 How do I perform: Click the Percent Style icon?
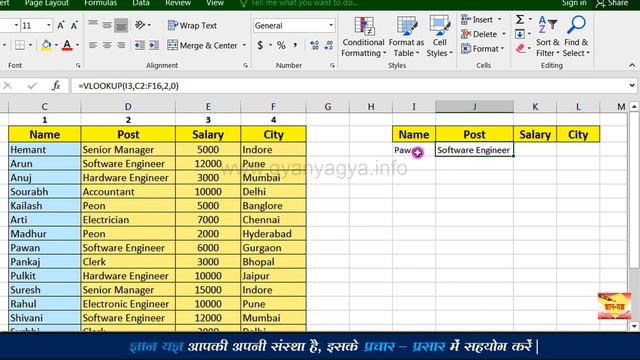(281, 45)
